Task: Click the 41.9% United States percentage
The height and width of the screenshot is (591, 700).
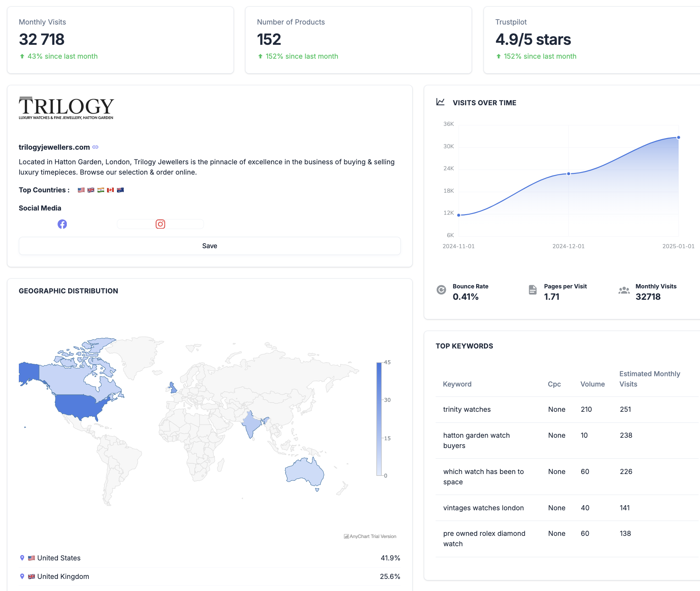Action: 390,558
